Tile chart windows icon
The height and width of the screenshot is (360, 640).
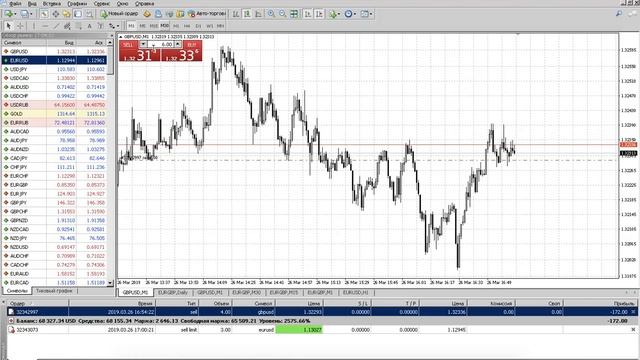pos(294,14)
